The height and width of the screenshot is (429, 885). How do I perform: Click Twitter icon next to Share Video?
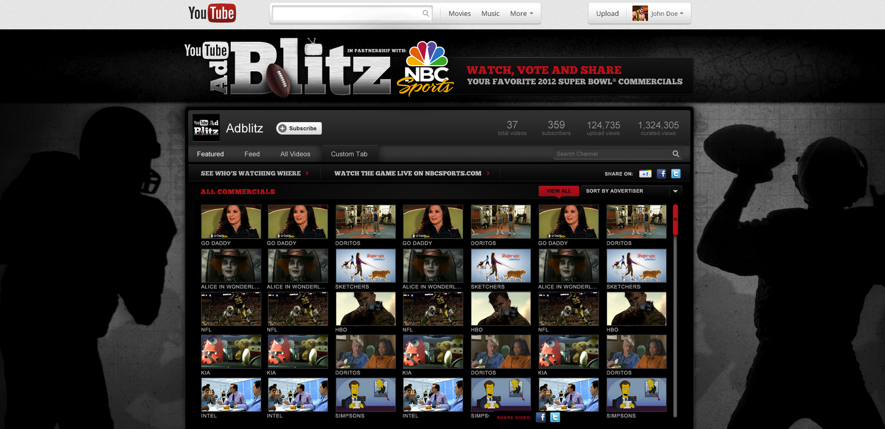[555, 417]
